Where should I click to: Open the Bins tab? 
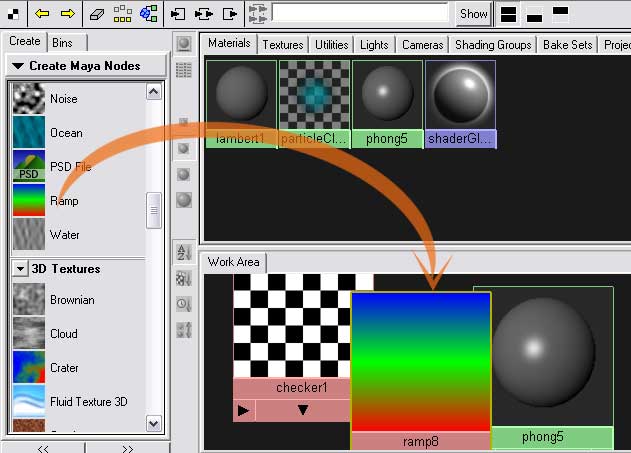coord(66,42)
